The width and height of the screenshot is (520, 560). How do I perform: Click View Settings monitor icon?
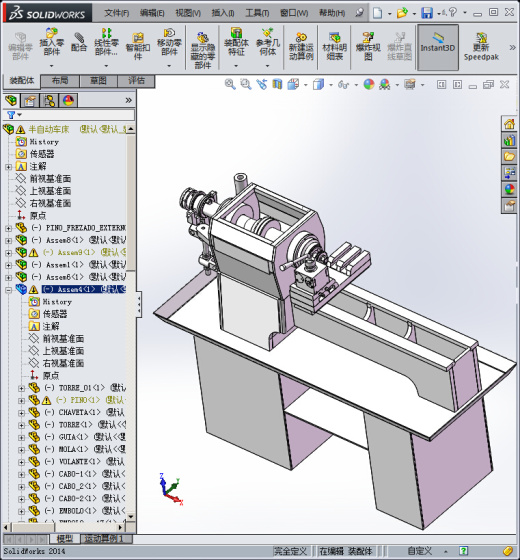coord(410,85)
